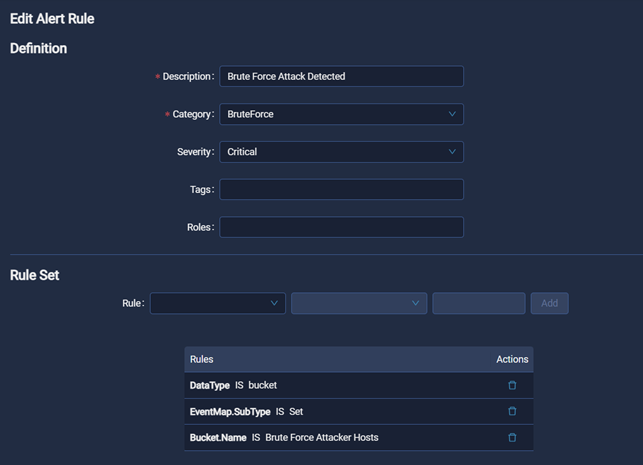This screenshot has width=643, height=465.
Task: Open the first Rule field dropdown
Action: coord(217,303)
